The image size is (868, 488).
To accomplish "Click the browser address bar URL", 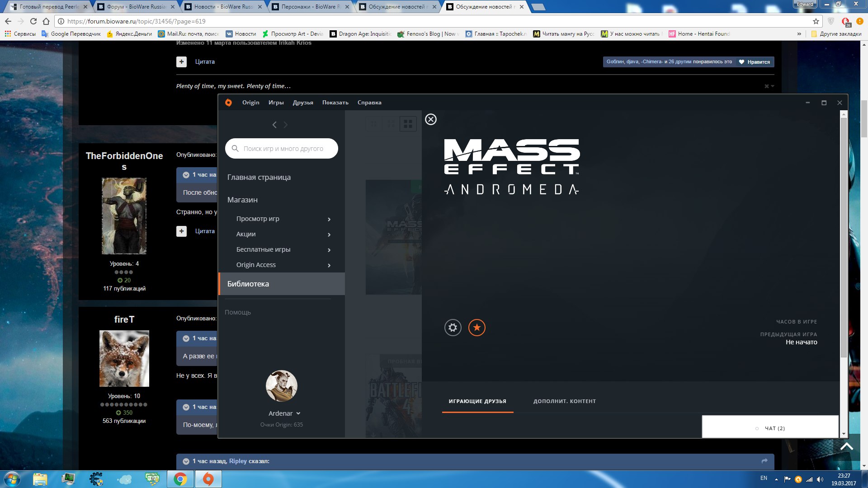I will click(x=137, y=21).
